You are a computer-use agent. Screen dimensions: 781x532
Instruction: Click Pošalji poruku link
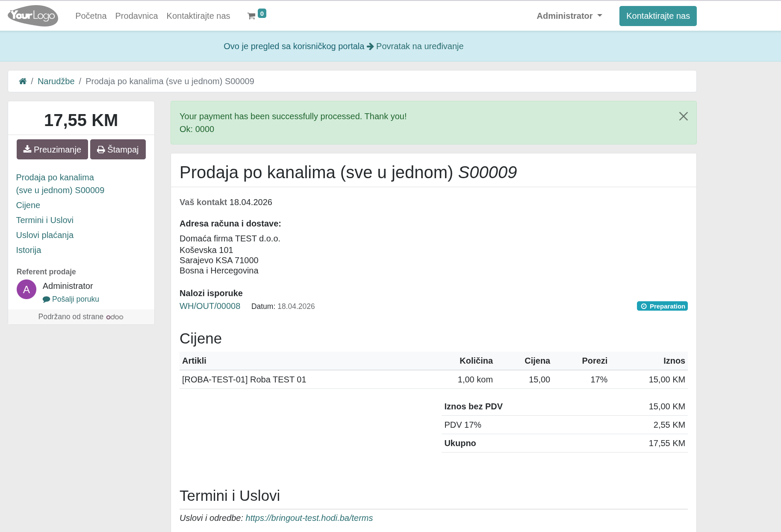point(71,299)
